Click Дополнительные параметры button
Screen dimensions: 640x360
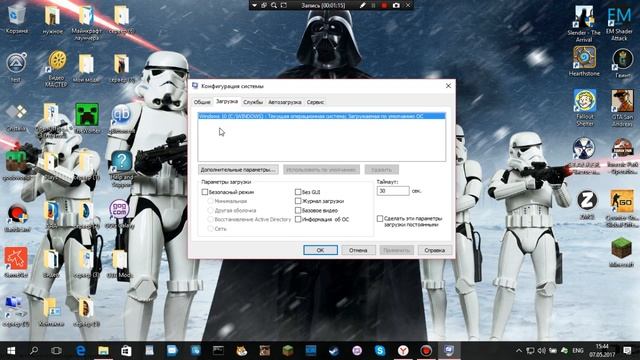[238, 169]
